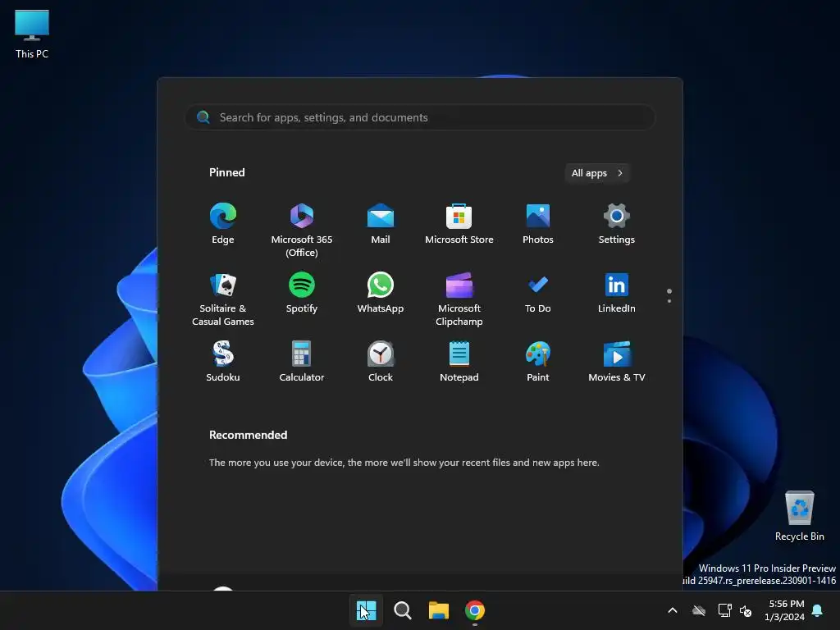Launch WhatsApp
840x630 pixels.
coord(381,293)
